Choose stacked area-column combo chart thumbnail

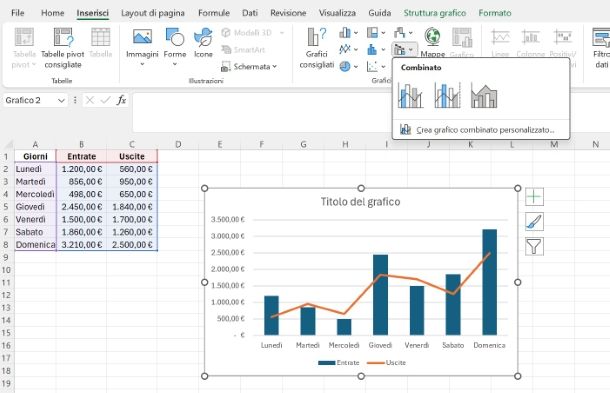click(x=484, y=95)
